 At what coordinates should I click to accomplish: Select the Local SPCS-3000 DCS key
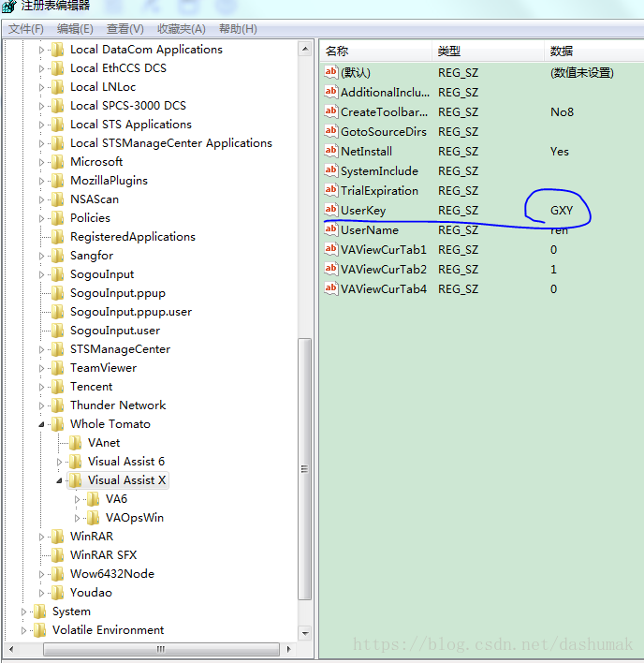point(128,106)
